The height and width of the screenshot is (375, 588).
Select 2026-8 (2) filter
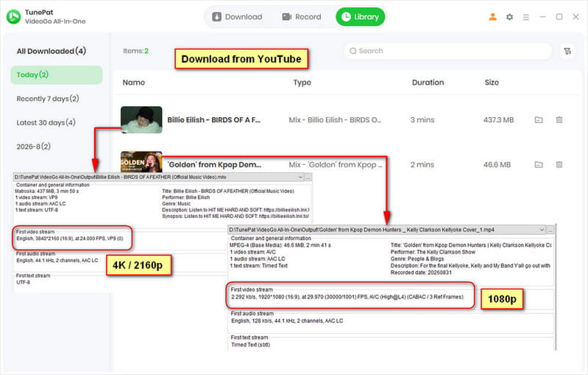33,147
